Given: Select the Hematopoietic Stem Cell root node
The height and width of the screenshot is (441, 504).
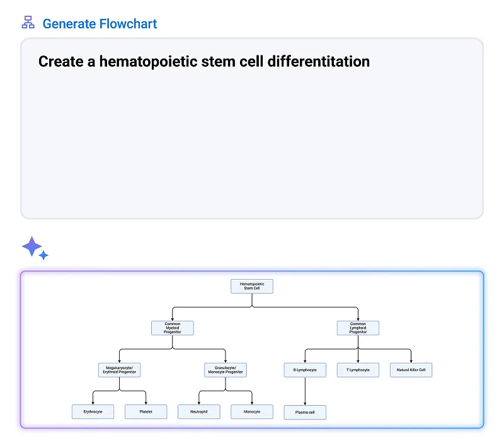Looking at the screenshot, I should (251, 286).
